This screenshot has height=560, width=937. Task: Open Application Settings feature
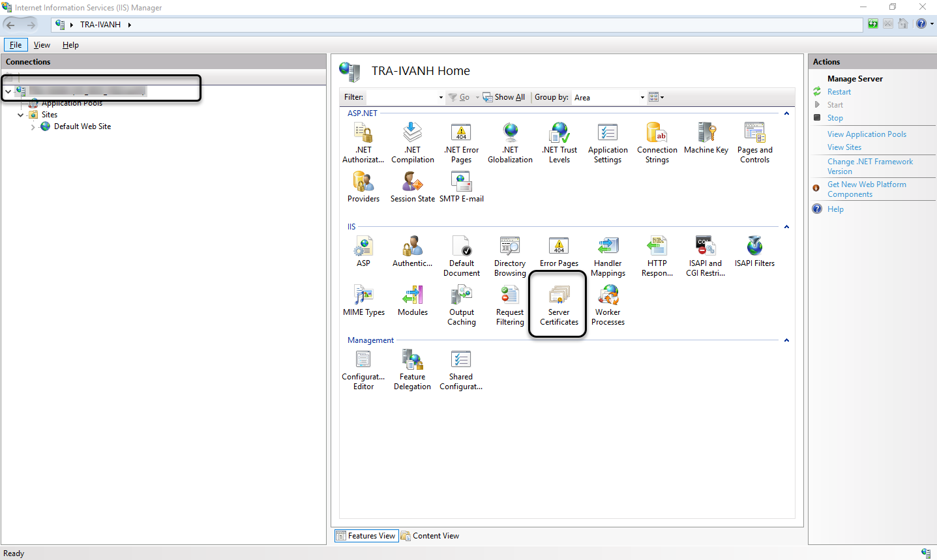[x=608, y=143]
